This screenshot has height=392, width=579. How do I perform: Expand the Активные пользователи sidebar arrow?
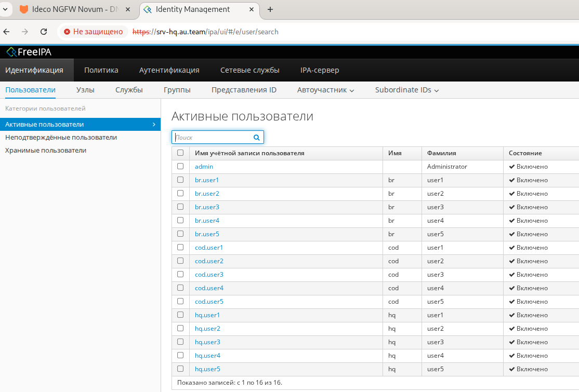point(154,125)
